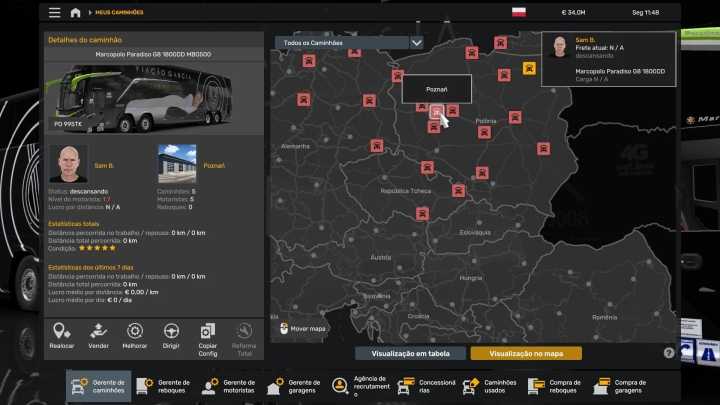This screenshot has height=405, width=720.
Task: Click the Sam B. driver name link
Action: (104, 166)
